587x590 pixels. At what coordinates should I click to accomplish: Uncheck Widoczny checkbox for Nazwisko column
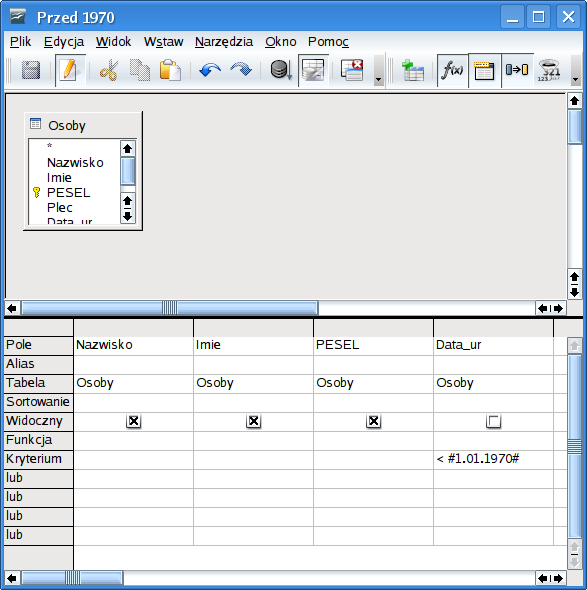tap(134, 421)
